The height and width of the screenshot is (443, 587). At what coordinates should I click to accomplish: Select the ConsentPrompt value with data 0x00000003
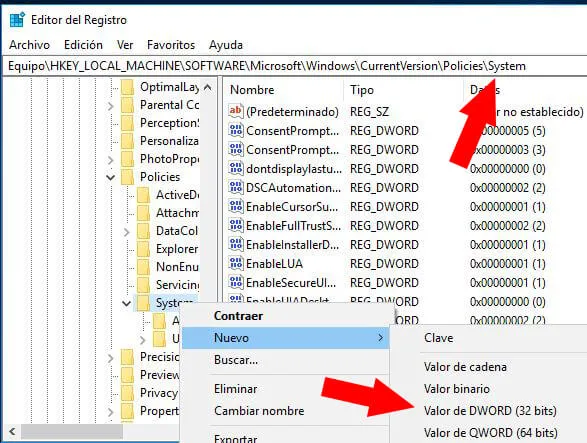pyautogui.click(x=292, y=150)
